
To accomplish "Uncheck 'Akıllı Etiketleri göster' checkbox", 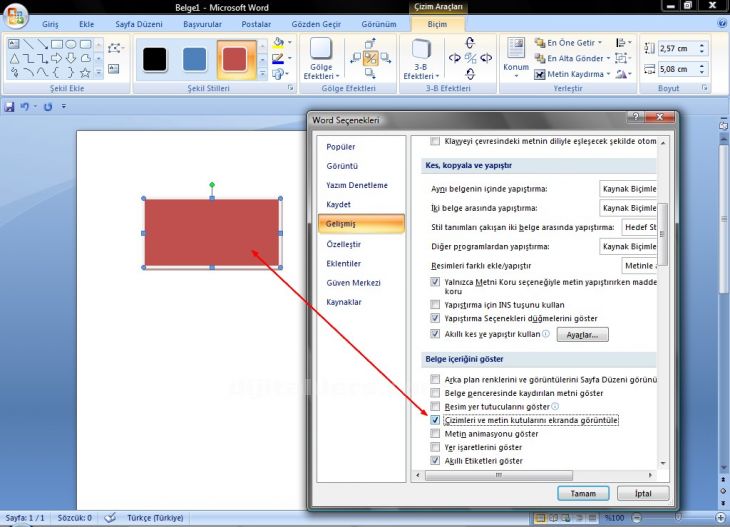I will pos(435,460).
